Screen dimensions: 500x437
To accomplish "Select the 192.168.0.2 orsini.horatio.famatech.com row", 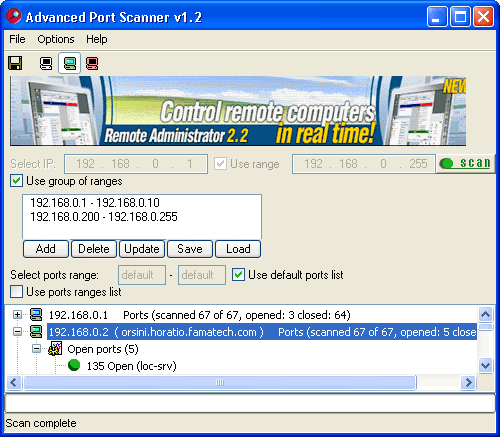I will pyautogui.click(x=262, y=332).
